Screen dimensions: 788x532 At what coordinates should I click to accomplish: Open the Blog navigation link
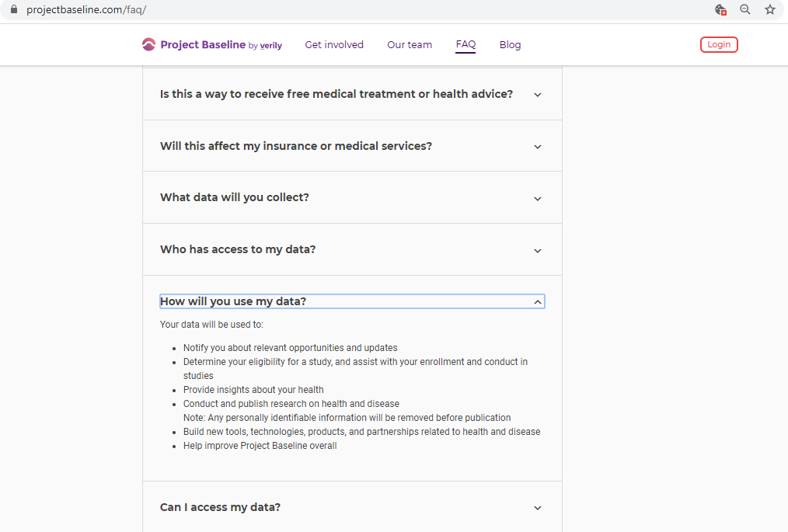click(510, 45)
